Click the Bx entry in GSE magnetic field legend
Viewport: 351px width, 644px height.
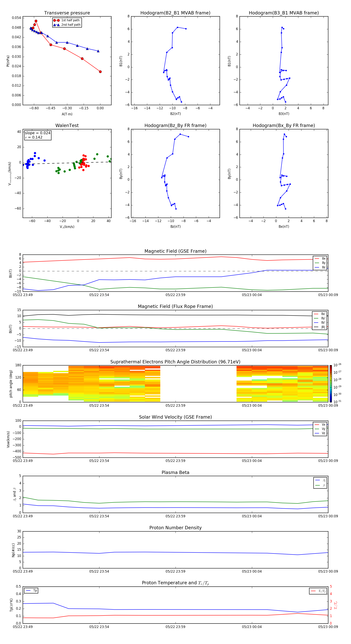[x=320, y=259]
